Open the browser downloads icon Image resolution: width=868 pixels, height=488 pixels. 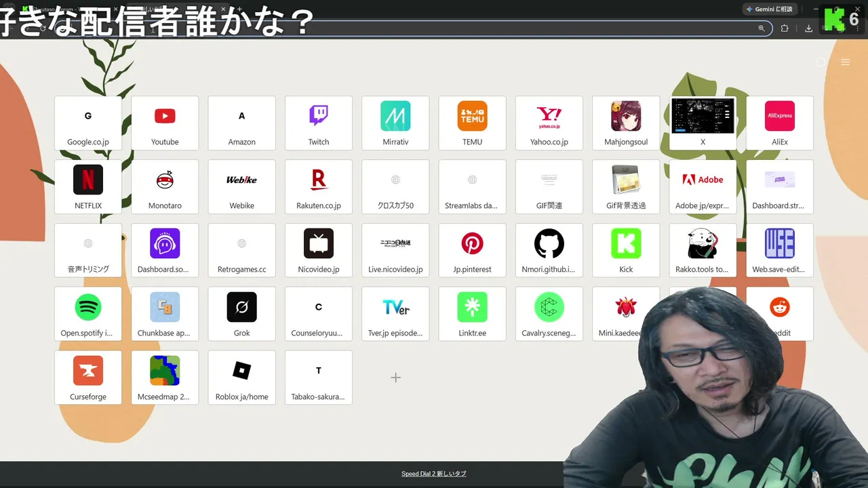808,28
